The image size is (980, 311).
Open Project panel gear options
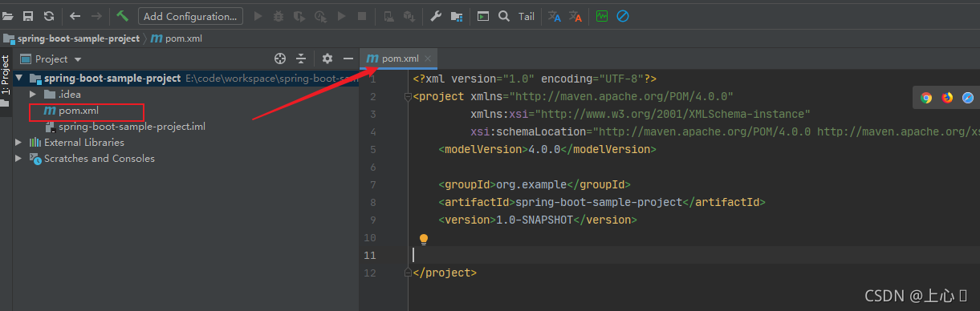click(327, 59)
